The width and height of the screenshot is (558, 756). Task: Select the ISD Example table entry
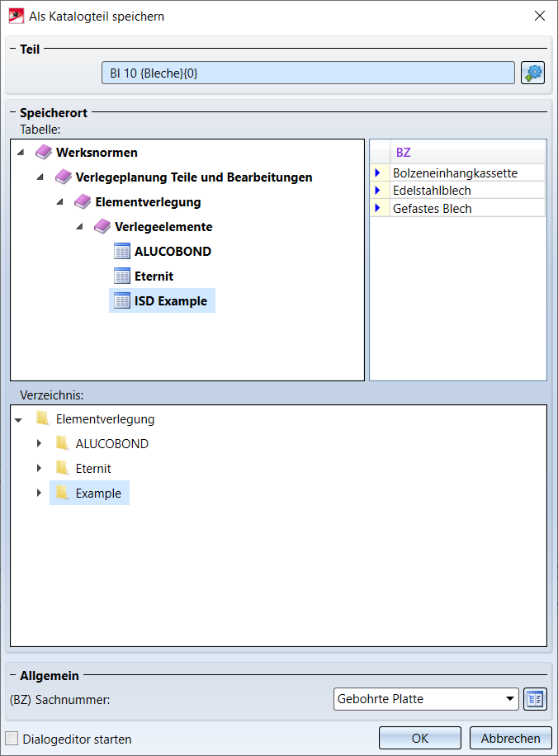click(x=170, y=301)
